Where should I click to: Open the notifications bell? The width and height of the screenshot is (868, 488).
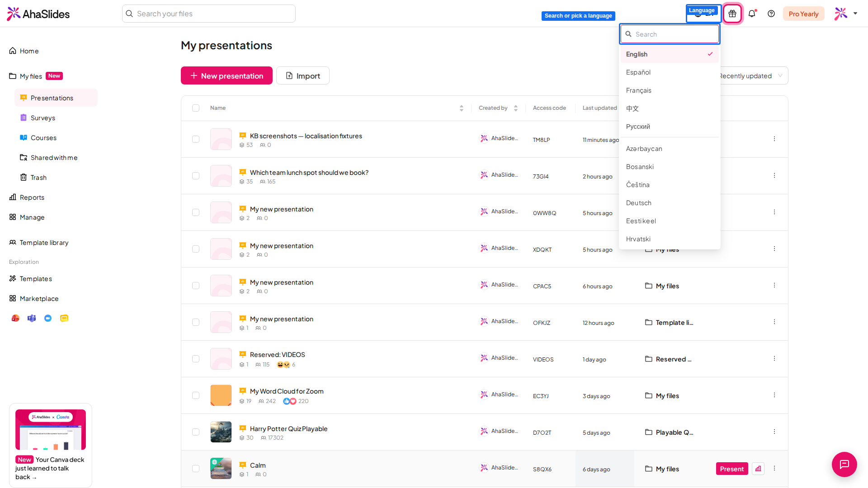click(752, 14)
